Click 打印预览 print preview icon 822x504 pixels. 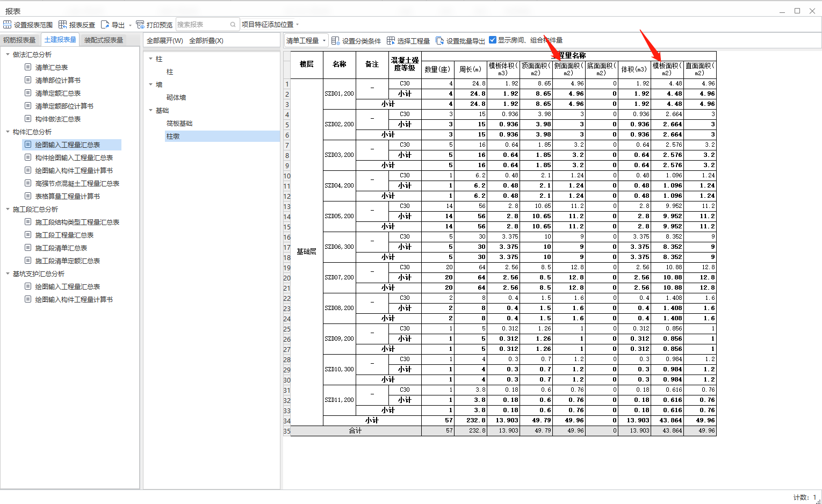pyautogui.click(x=140, y=25)
